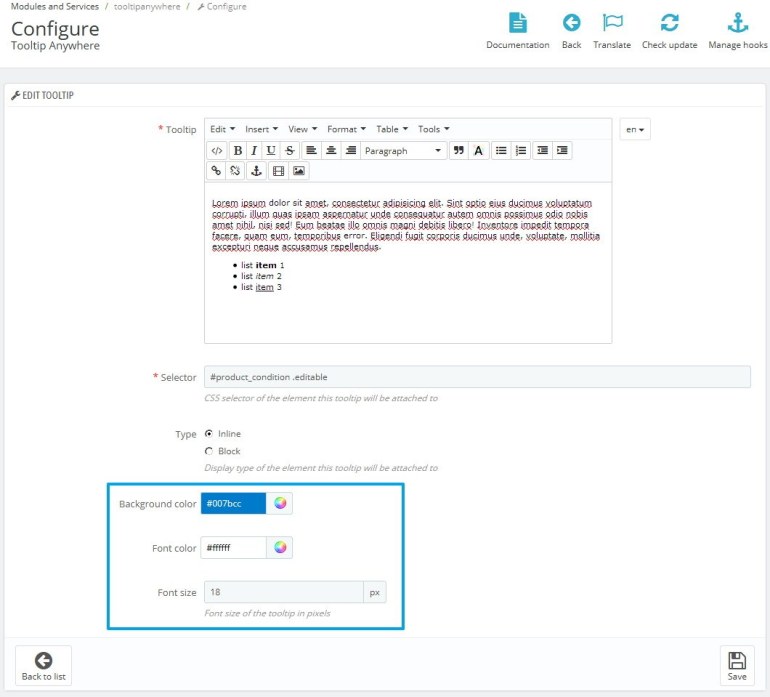Click 'list item 3' text in editor

coord(261,287)
